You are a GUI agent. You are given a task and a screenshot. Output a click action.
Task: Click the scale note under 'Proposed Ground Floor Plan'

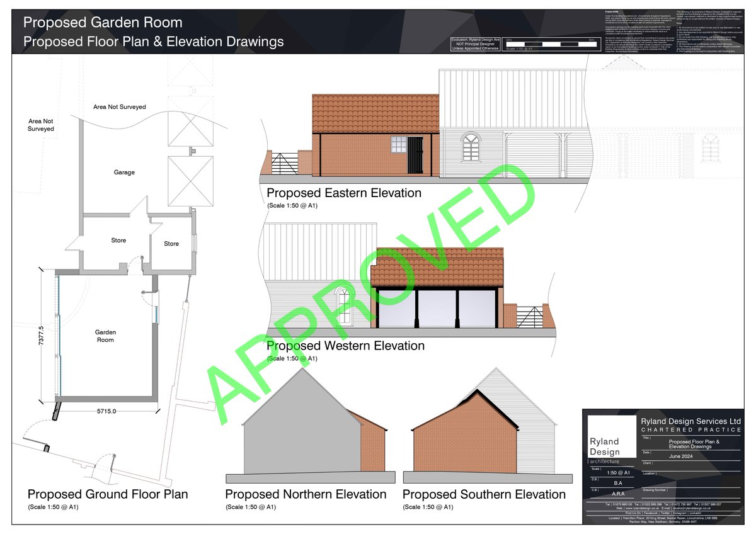point(53,507)
